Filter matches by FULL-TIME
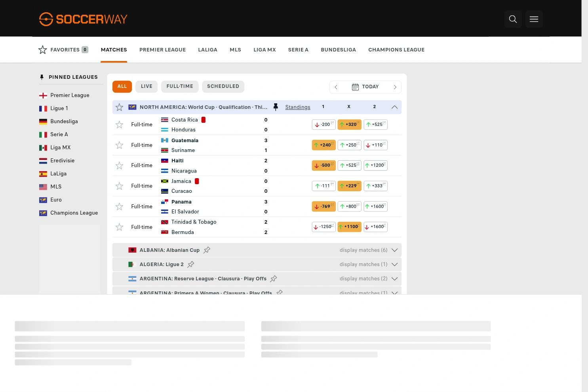This screenshot has width=588, height=392. (180, 86)
